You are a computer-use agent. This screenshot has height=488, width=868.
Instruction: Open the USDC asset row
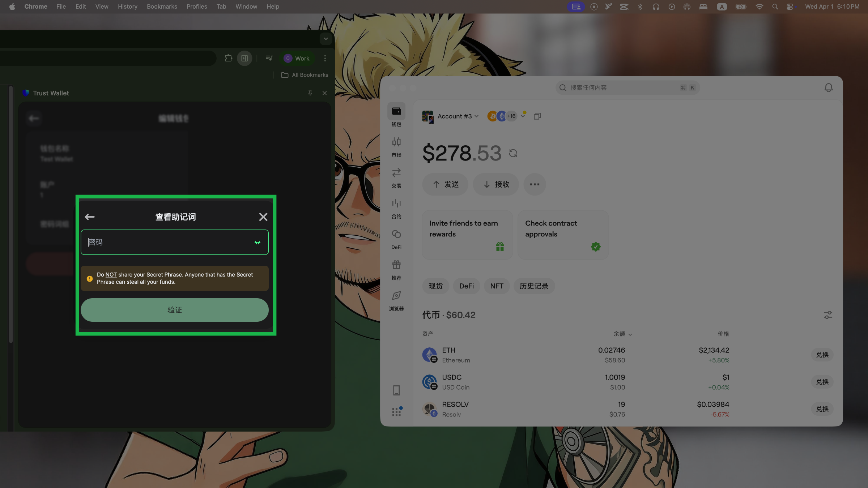coord(627,382)
